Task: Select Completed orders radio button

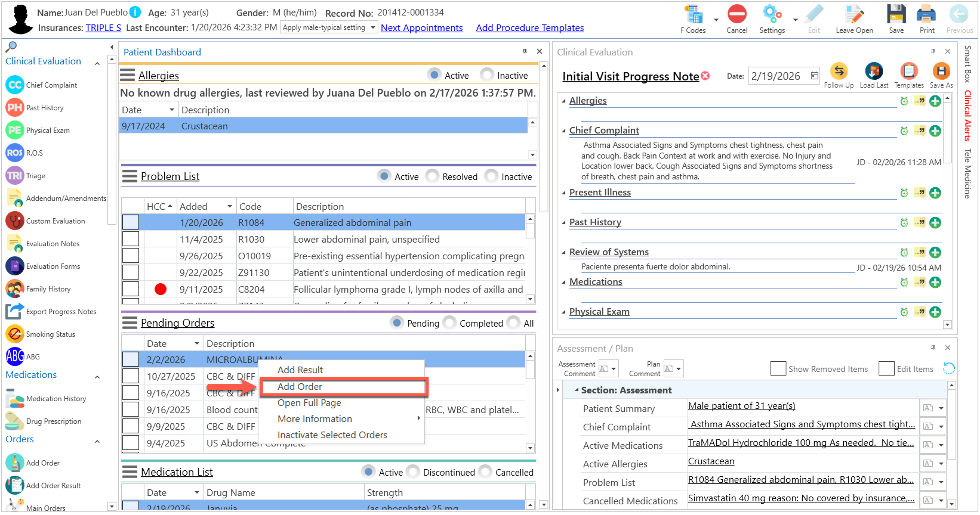Action: coord(449,323)
